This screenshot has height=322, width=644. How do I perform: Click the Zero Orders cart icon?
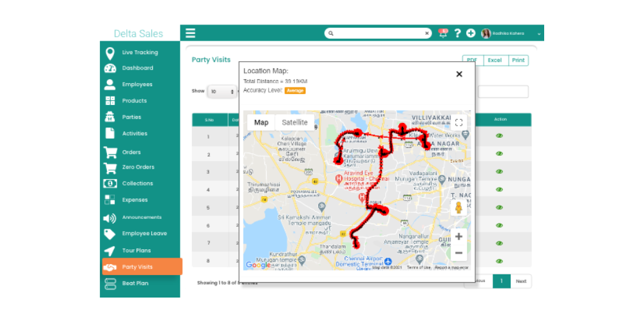coord(109,167)
